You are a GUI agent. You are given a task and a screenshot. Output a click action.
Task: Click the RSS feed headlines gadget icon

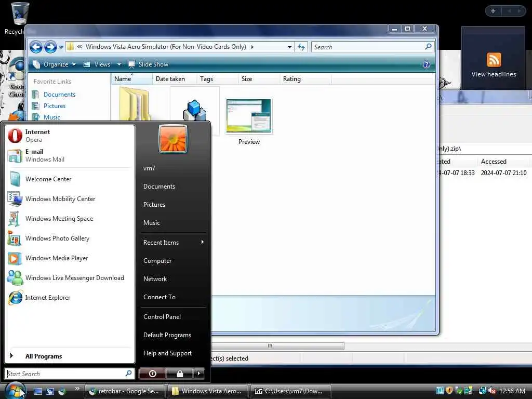coord(494,60)
